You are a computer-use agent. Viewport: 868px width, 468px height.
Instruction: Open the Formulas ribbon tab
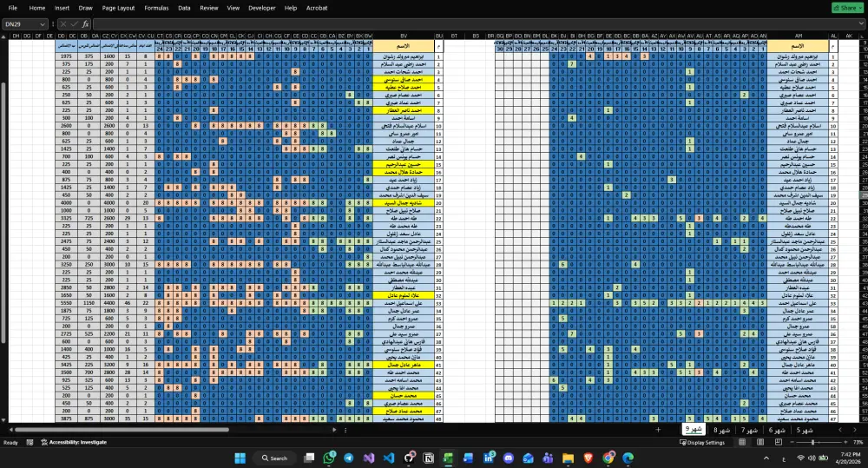point(156,8)
